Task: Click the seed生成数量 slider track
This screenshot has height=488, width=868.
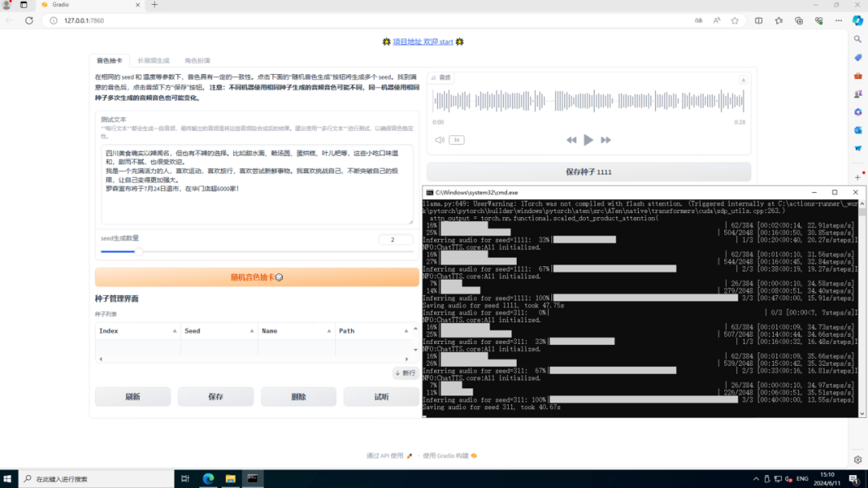Action: [x=257, y=252]
